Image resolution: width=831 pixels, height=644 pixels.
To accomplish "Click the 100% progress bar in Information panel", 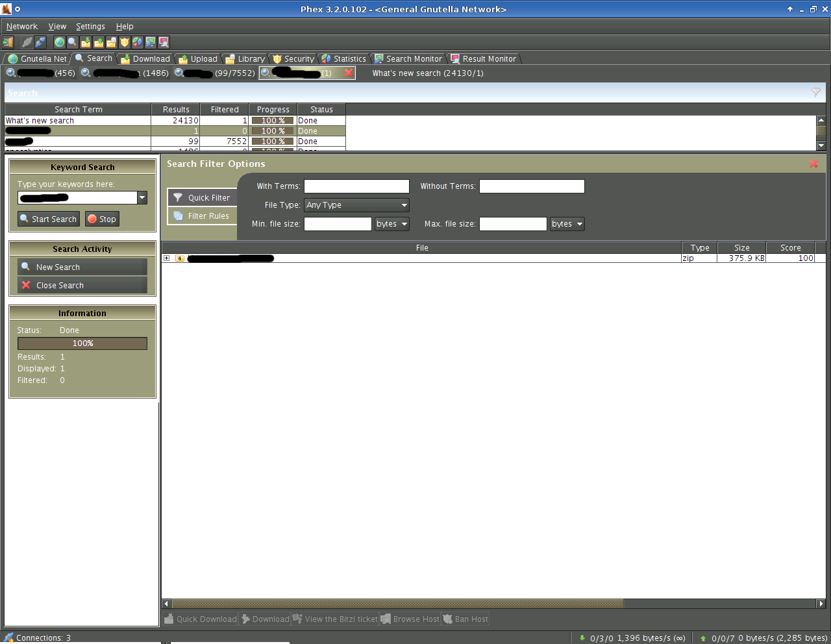I will (x=82, y=343).
